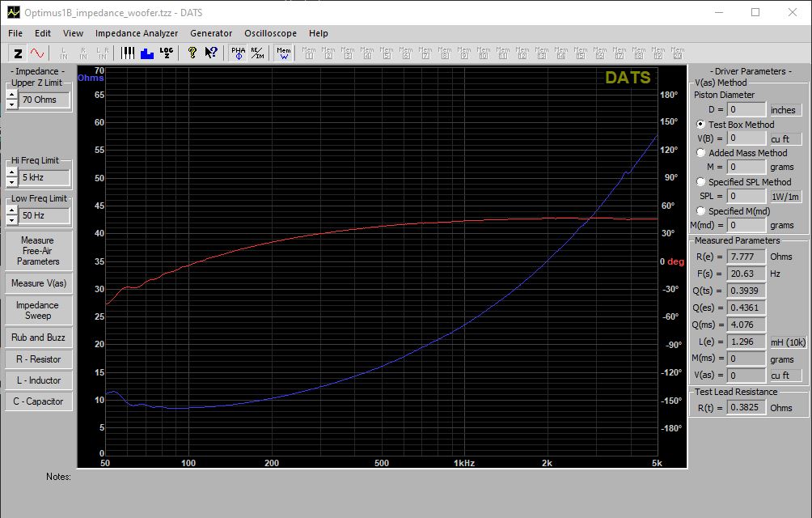
Task: Click the yellow question mark help icon
Action: coord(192,53)
